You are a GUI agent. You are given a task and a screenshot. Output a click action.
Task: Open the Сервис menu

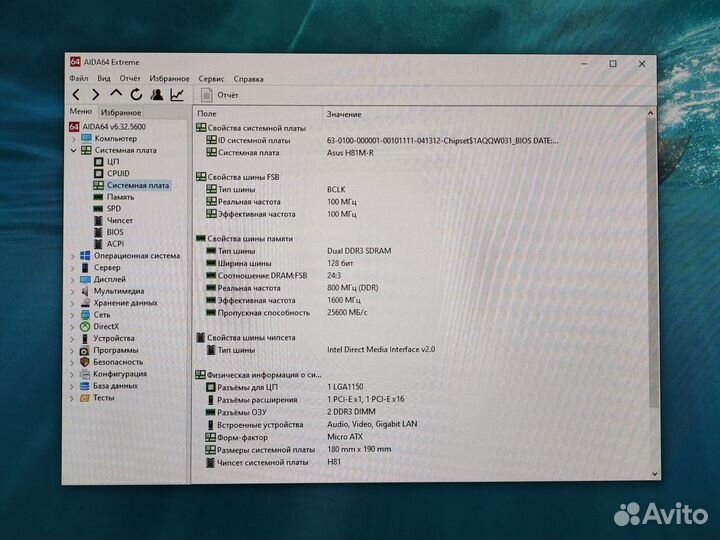click(211, 79)
